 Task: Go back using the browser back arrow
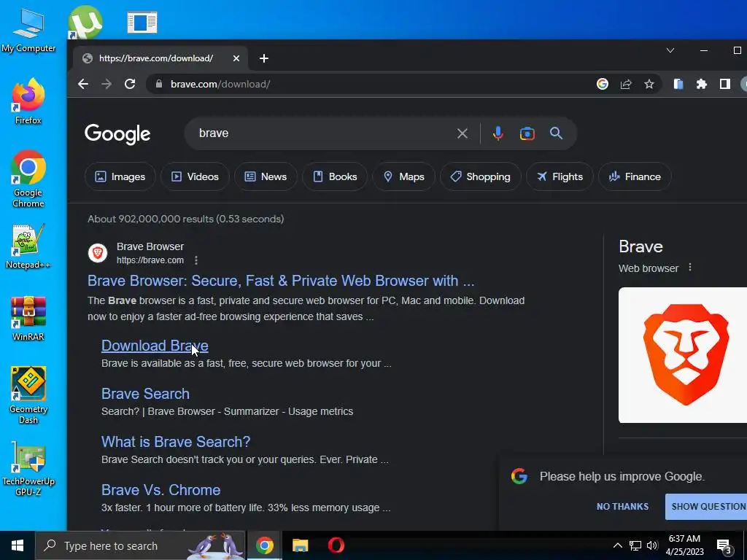(83, 85)
